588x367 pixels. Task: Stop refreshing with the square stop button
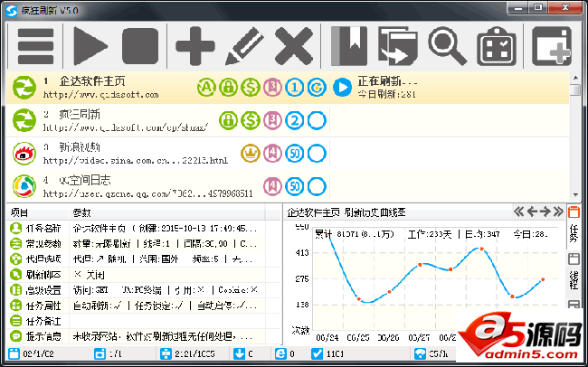point(140,46)
